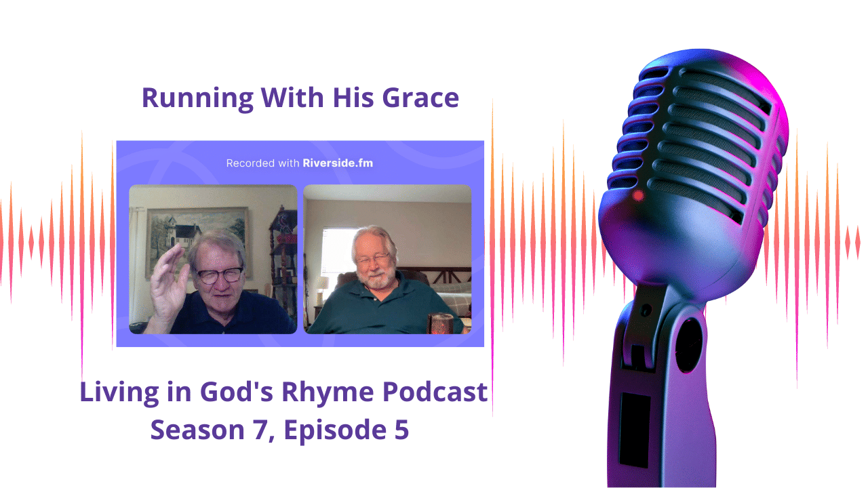The width and height of the screenshot is (868, 488).
Task: Click "Living in God's Rhyme Podcast" text
Action: (283, 392)
